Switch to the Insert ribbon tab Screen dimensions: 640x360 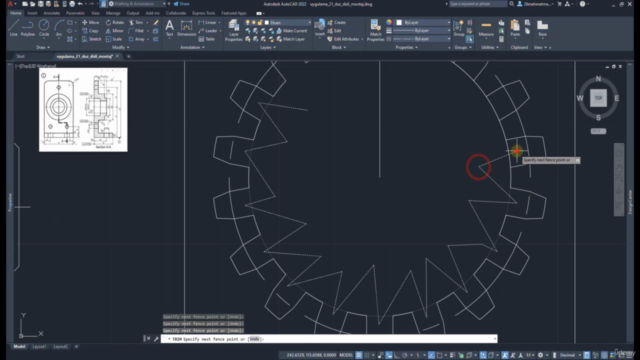click(x=32, y=13)
